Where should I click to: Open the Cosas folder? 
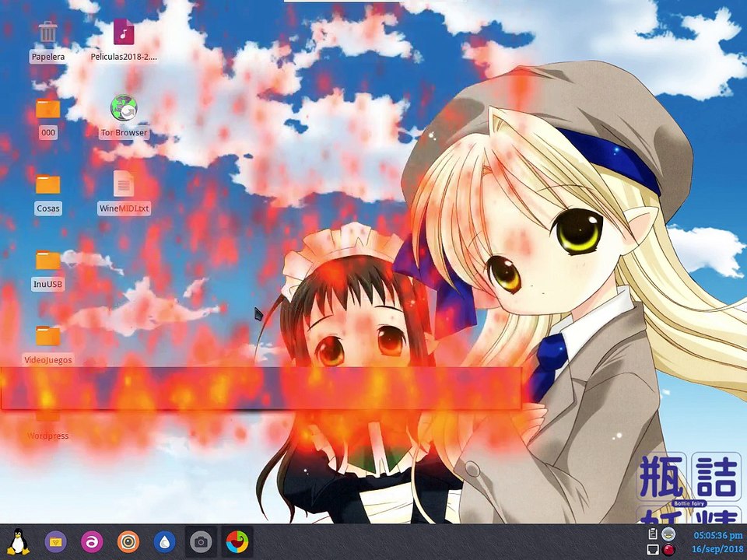pyautogui.click(x=47, y=185)
